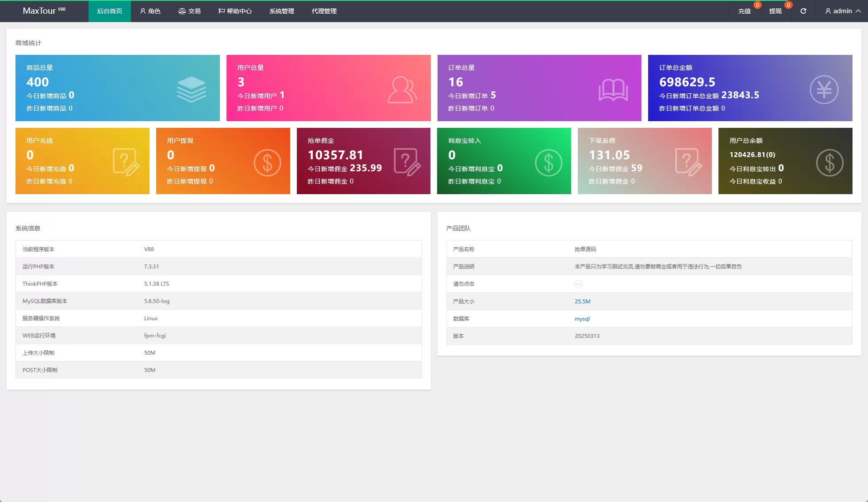Click the open book icon in 订单总量 card
The height and width of the screenshot is (502, 868).
(613, 90)
